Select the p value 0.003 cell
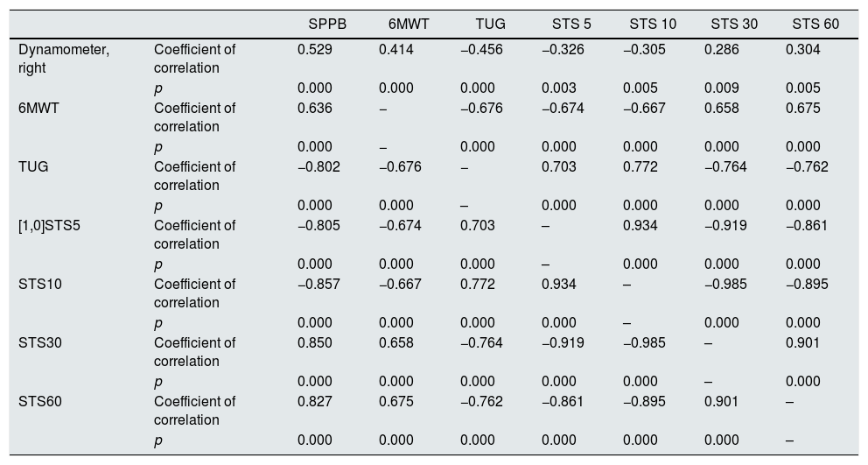 pos(559,88)
